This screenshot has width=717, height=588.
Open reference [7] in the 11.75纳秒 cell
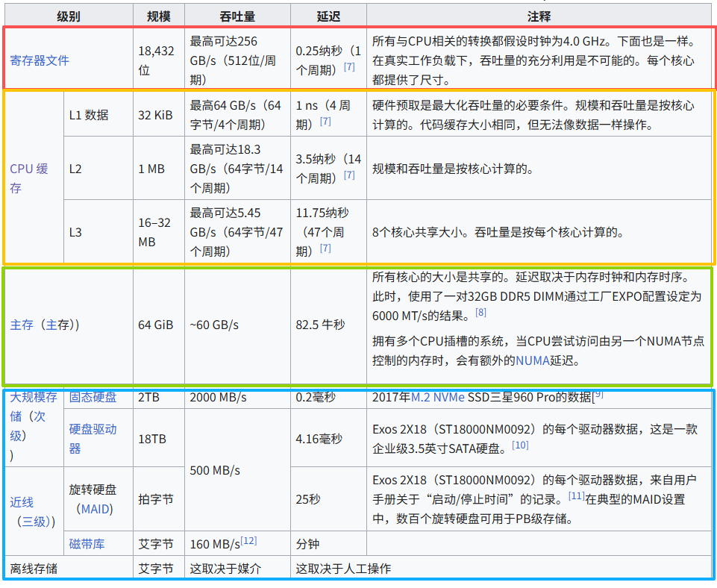point(325,248)
